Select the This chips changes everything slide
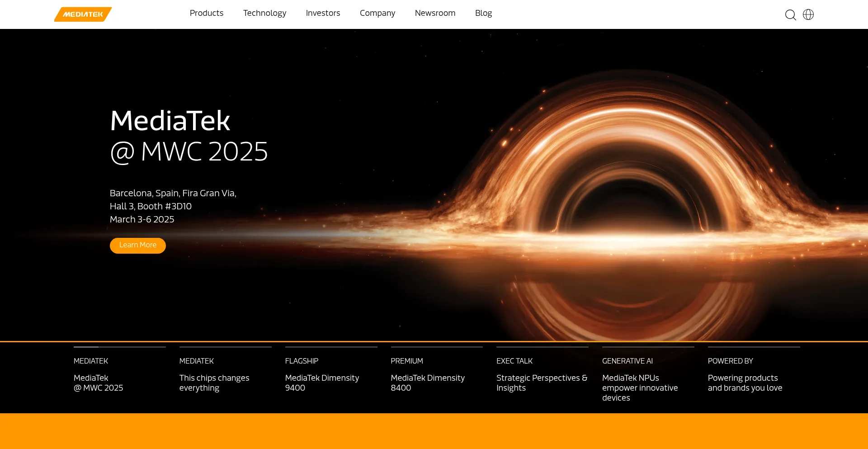868x449 pixels. click(x=226, y=374)
